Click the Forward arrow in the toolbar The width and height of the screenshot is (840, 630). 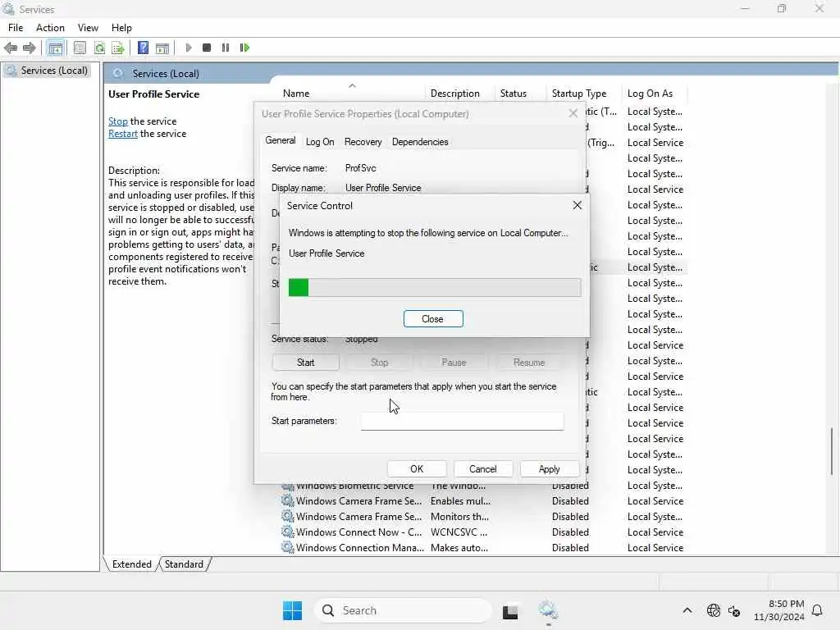pyautogui.click(x=30, y=48)
